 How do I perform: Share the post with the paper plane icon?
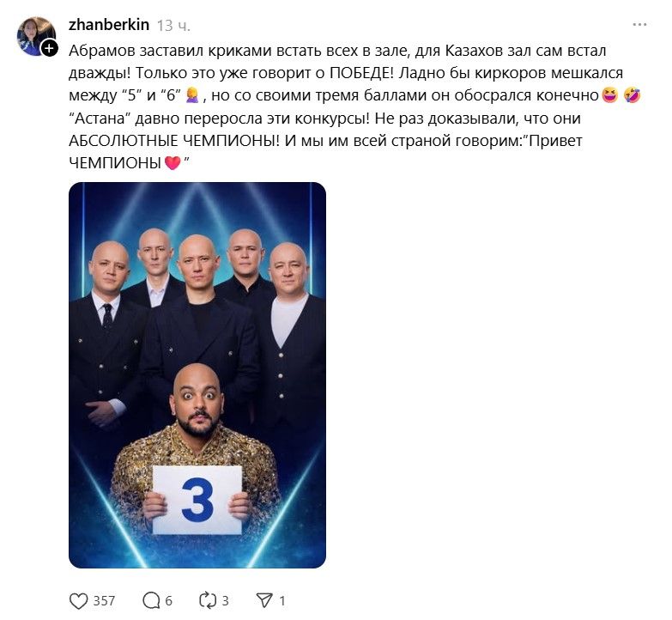click(x=264, y=601)
